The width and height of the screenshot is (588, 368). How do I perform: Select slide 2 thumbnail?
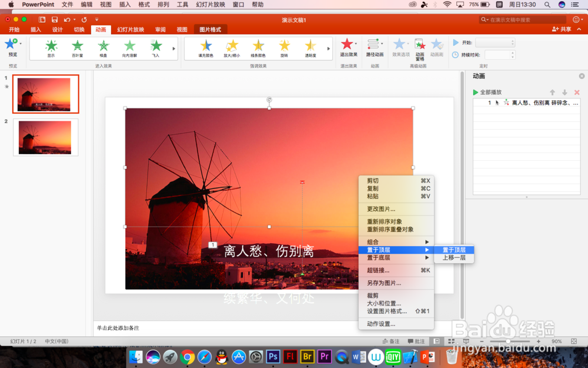[45, 137]
